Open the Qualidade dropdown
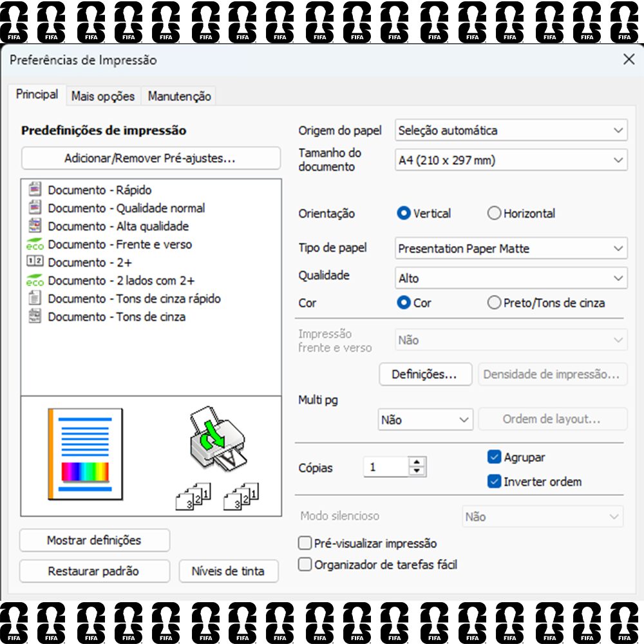Image resolution: width=644 pixels, height=644 pixels. pos(511,278)
